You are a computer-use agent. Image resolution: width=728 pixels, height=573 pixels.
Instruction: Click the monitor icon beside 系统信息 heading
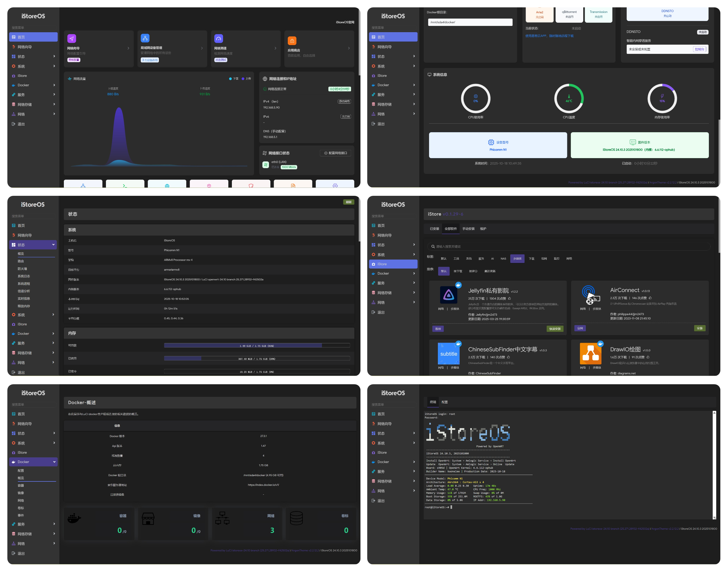click(429, 74)
